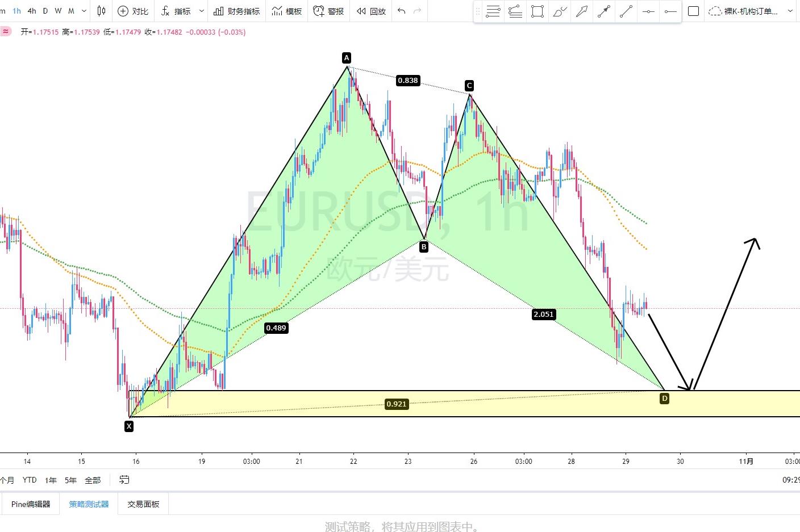Screen dimensions: 800x532
Task: Click the pink symbol indicator badge
Action: pos(6,32)
